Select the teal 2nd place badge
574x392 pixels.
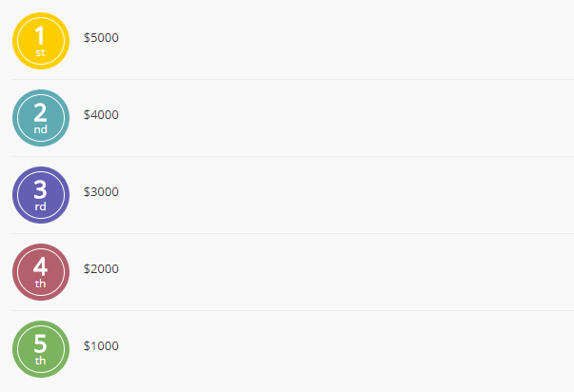point(41,118)
